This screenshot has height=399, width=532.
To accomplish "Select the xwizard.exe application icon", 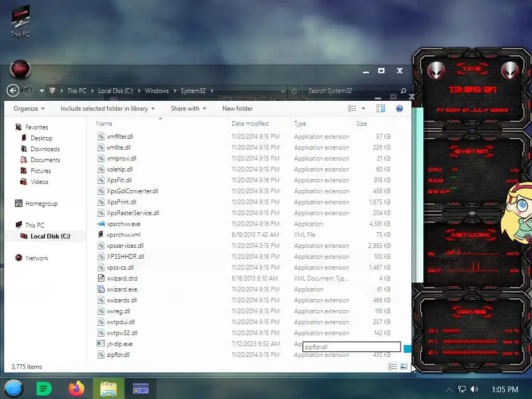I will [101, 289].
